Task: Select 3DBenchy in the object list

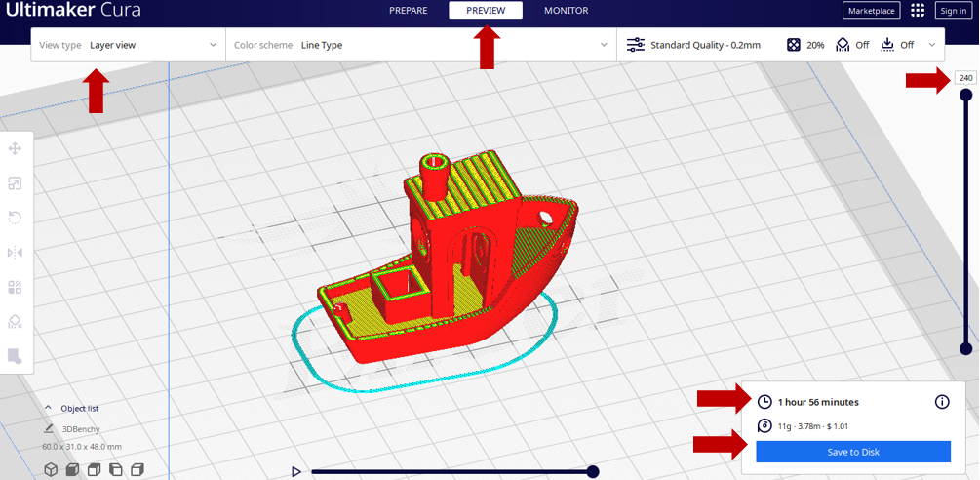Action: pos(81,429)
